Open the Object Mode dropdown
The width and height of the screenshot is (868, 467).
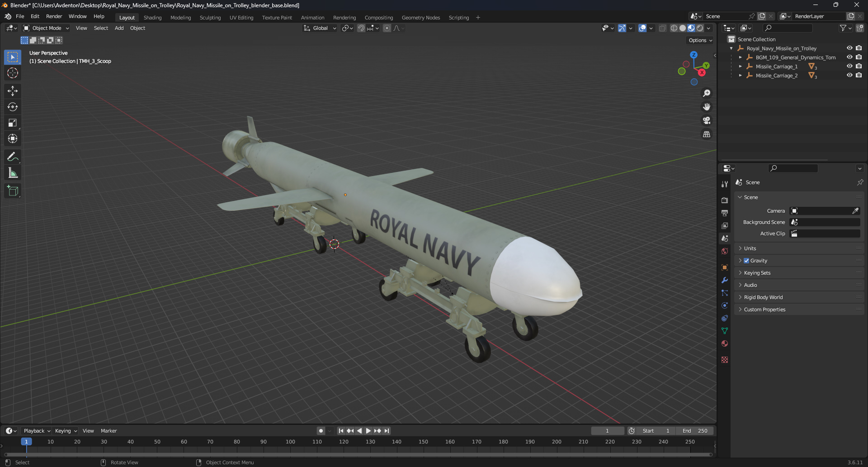[46, 28]
